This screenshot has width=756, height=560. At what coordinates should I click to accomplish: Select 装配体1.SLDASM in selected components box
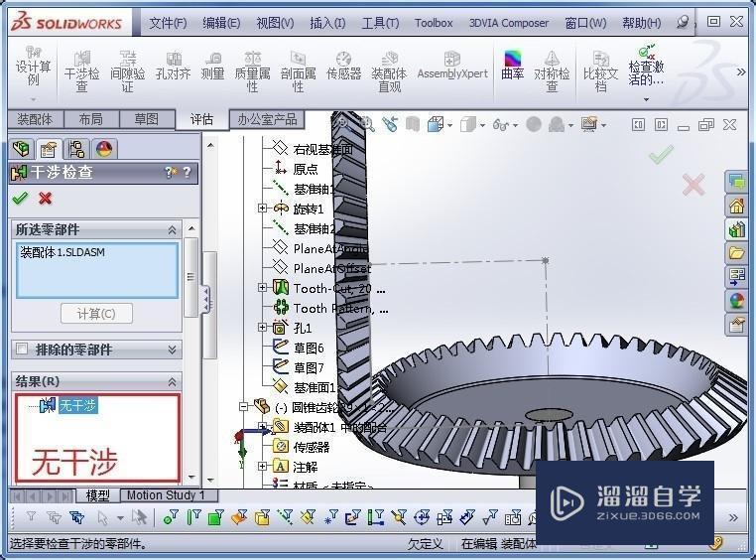tap(63, 252)
